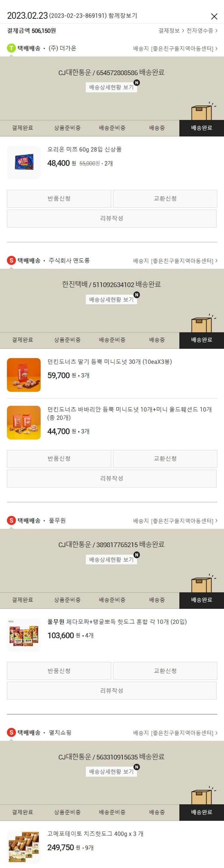The height and width of the screenshot is (868, 224).
Task: Click 리뷰작성 for 풀무원 핫도그 order
Action: [x=112, y=691]
